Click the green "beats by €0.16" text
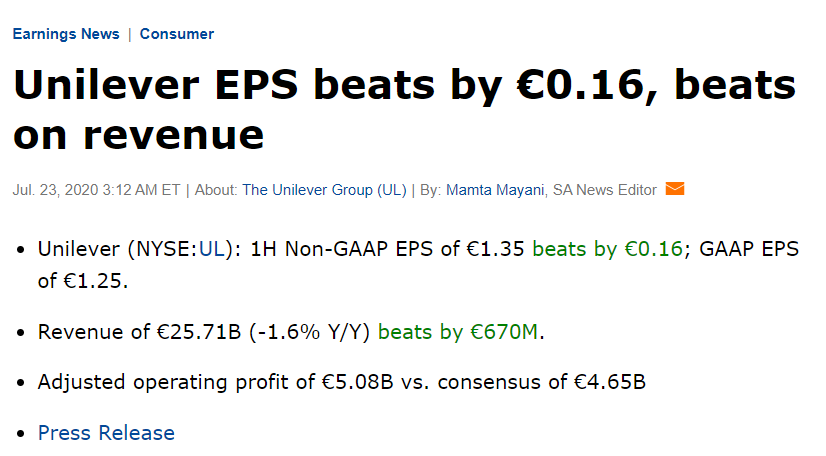 click(608, 250)
